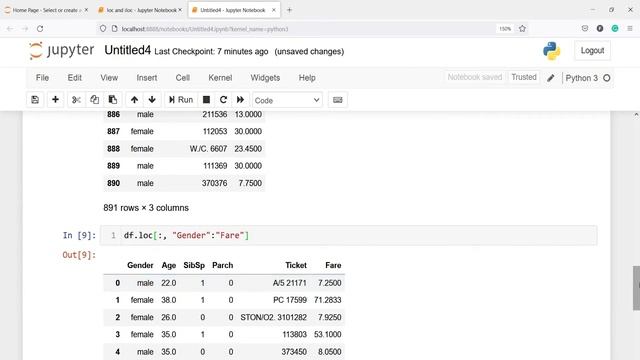Open the Pocket save icon
Viewport: 640px width, 360px height.
point(585,29)
